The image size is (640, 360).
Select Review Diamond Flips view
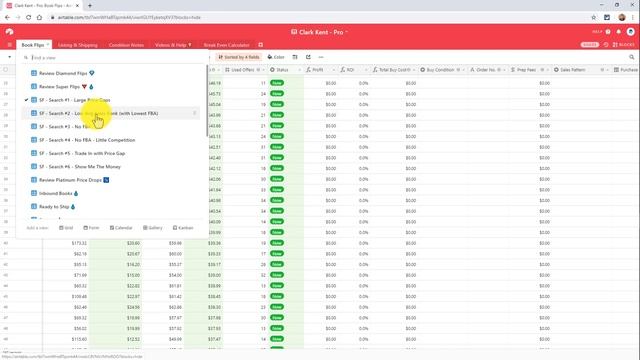(111, 73)
